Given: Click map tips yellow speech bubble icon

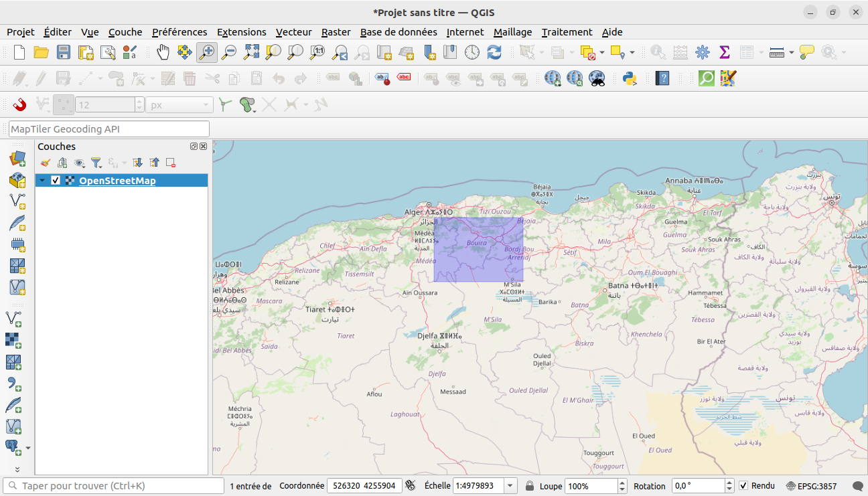Looking at the screenshot, I should pyautogui.click(x=806, y=52).
